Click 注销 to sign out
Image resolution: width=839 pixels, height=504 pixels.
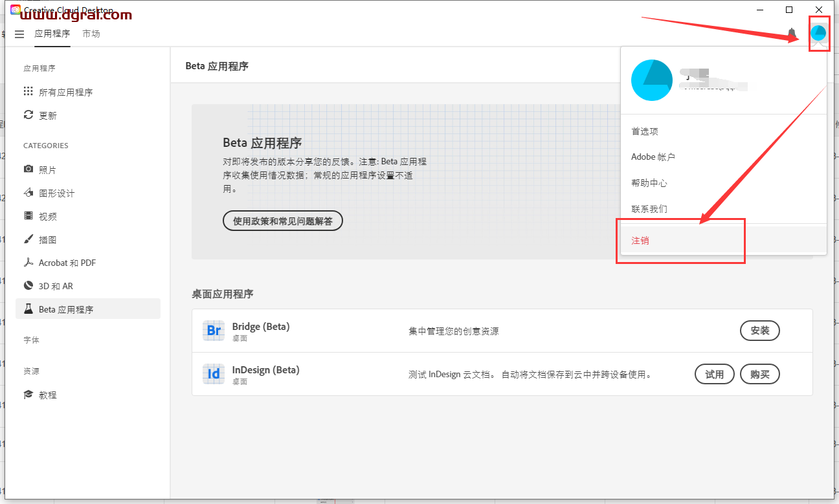723,240
